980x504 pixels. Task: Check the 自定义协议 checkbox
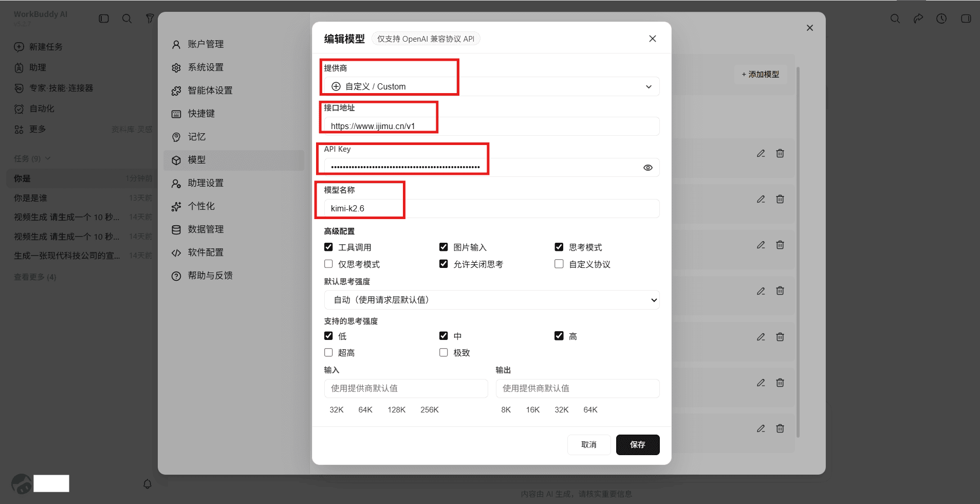(559, 264)
